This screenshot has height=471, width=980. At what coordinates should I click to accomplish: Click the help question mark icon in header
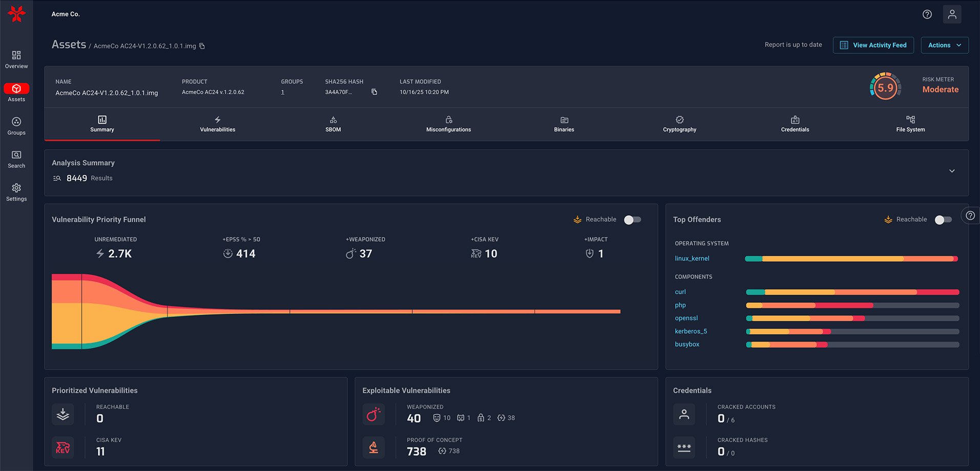click(927, 14)
